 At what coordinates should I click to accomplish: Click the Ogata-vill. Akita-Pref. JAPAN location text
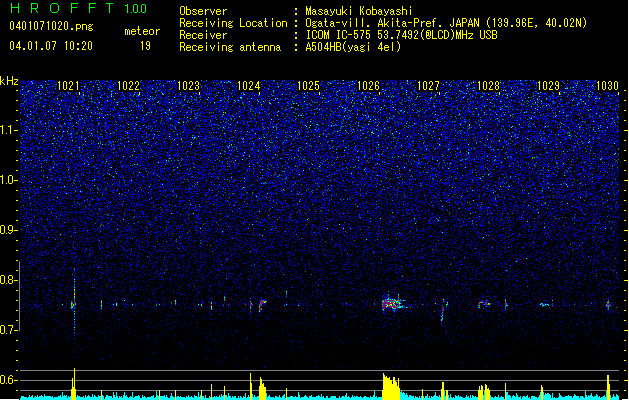(446, 23)
